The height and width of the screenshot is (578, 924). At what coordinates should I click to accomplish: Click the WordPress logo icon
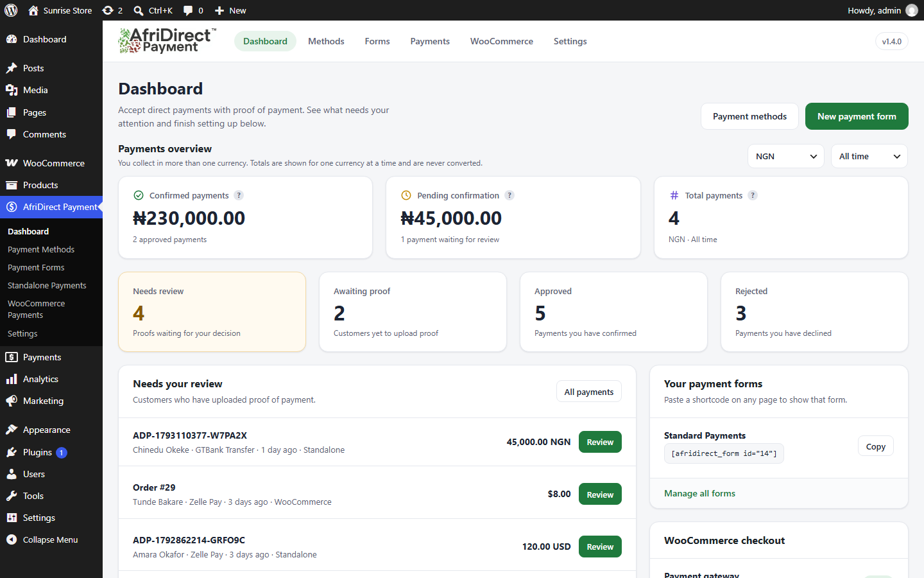coord(11,10)
